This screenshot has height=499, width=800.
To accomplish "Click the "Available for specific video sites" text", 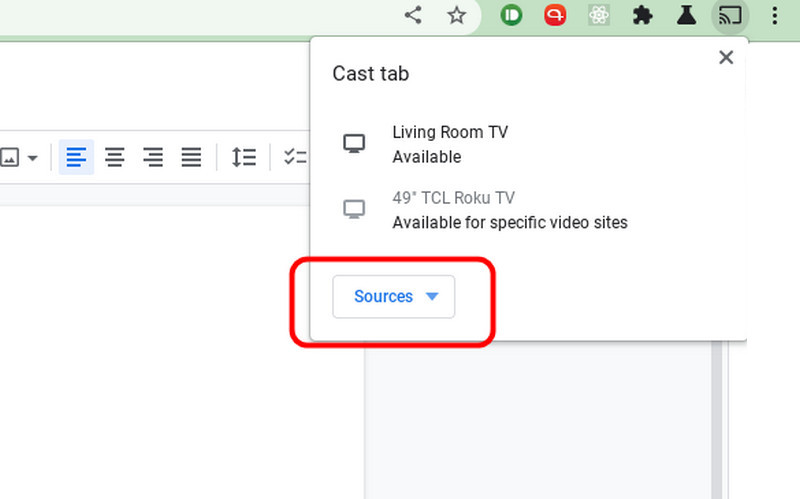I will click(510, 222).
